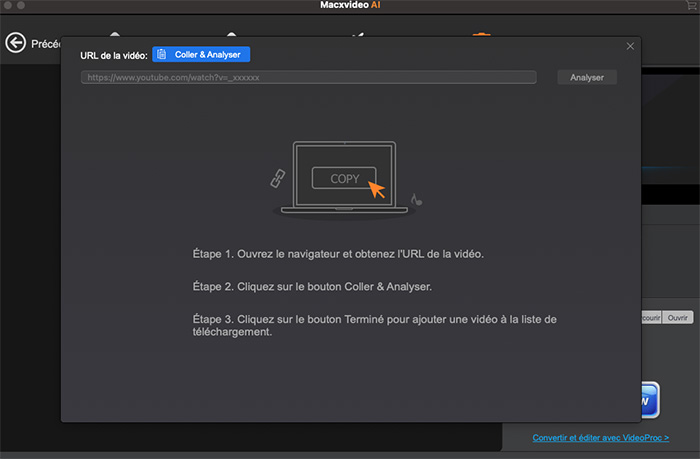Focus the video URL input field

click(308, 77)
